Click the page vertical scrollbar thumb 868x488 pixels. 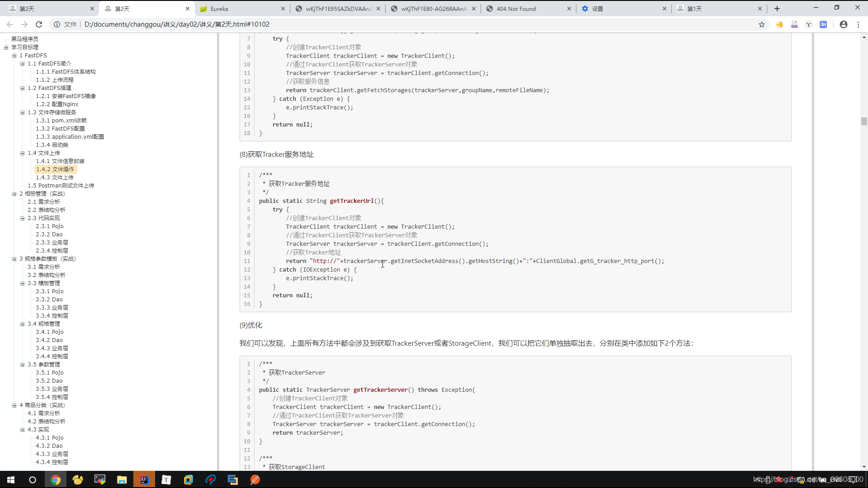tap(864, 121)
